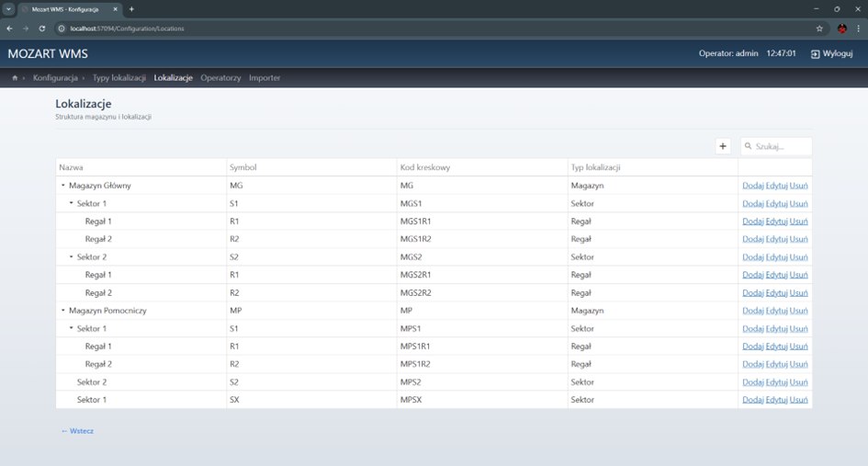868x466 pixels.
Task: Go back using browser back arrow
Action: point(10,28)
